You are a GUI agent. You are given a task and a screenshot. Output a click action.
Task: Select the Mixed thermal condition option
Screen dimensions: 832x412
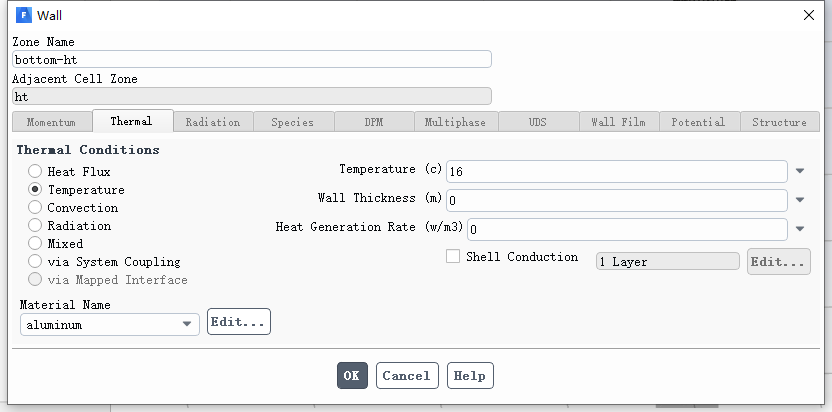point(35,243)
